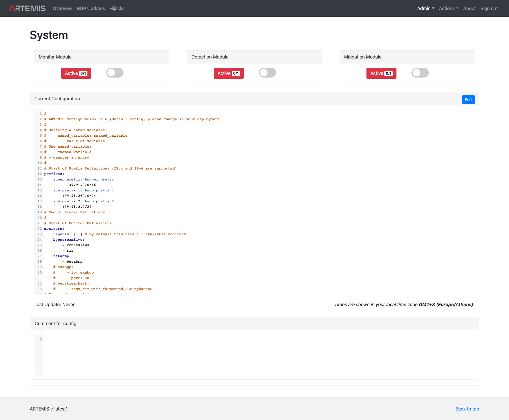The width and height of the screenshot is (509, 420).
Task: Open the BGP Updates page
Action: click(x=91, y=8)
